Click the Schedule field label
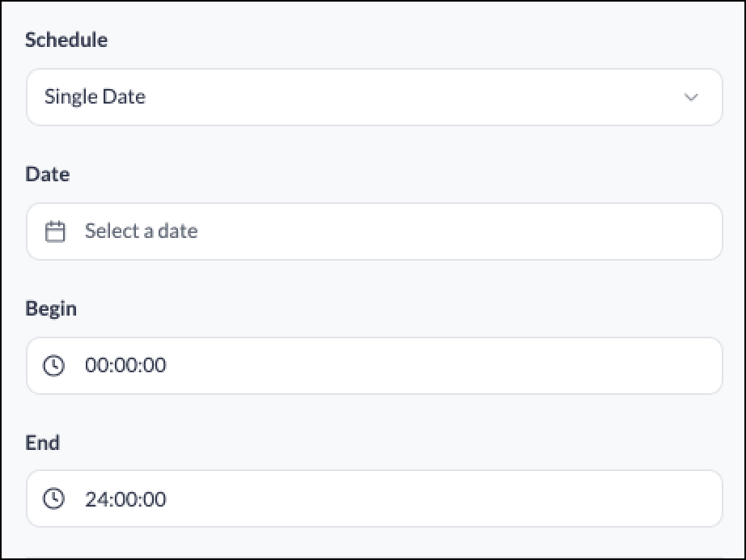746x560 pixels. click(66, 40)
